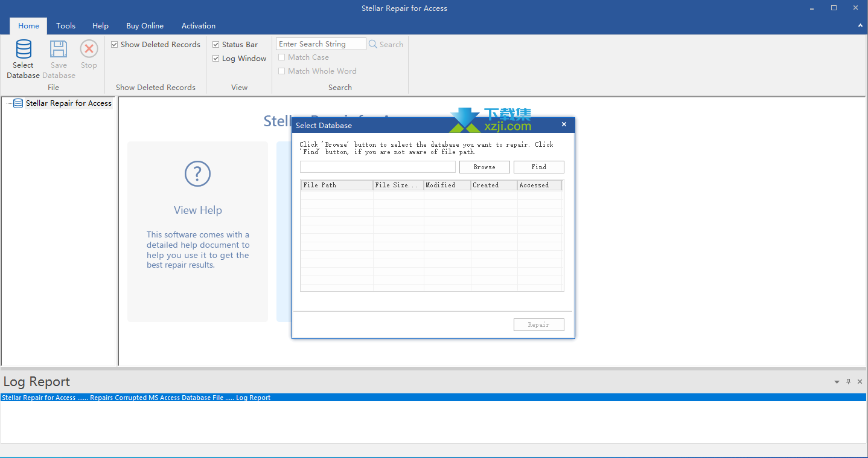
Task: Open the Help ribbon tab
Action: 100,26
